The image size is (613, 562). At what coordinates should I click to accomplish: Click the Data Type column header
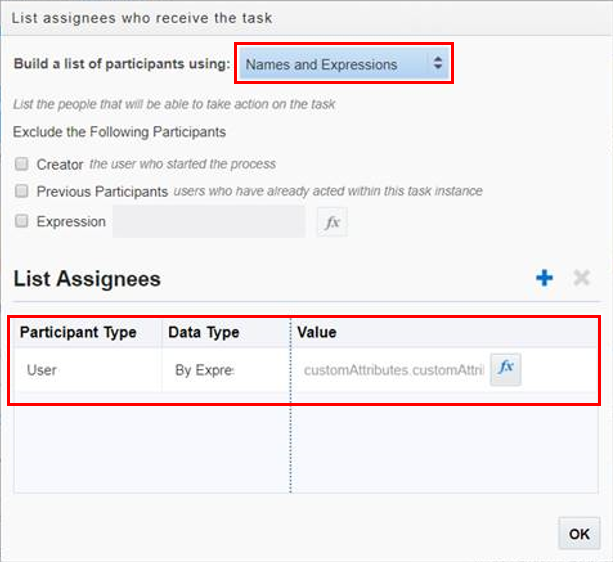tap(204, 332)
